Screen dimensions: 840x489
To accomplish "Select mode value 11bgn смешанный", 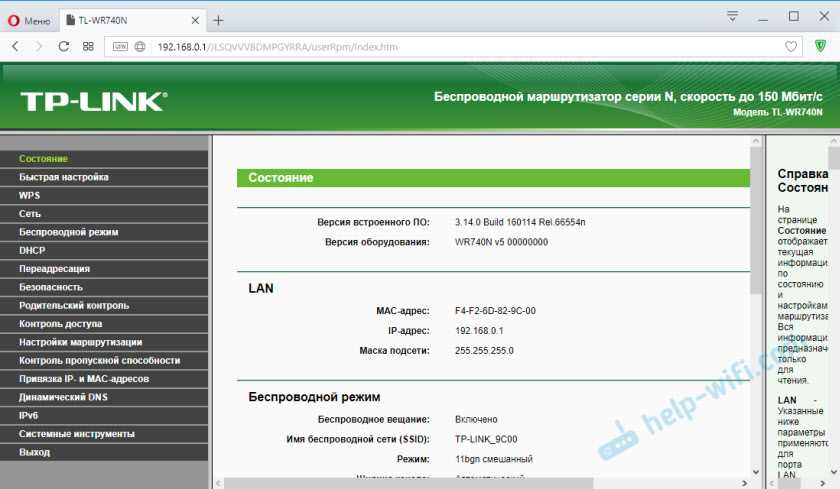I will tap(493, 459).
